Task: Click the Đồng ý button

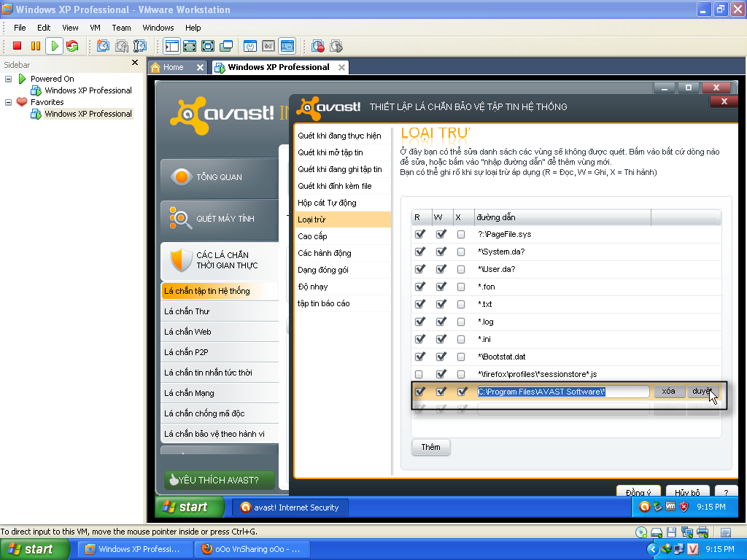Action: point(638,492)
